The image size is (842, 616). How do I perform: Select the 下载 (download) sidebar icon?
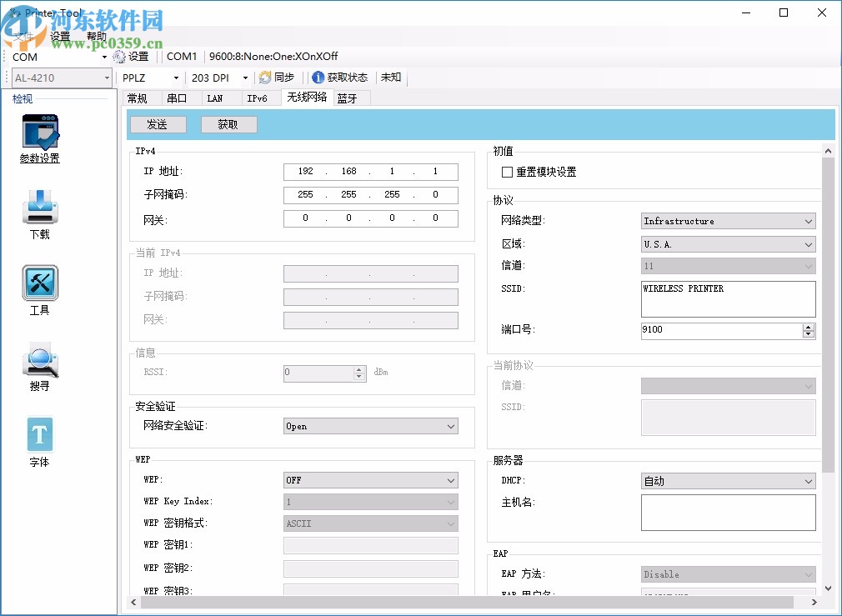point(38,208)
